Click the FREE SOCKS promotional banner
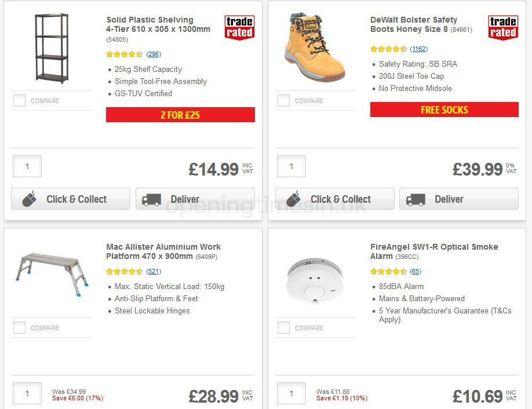Image resolution: width=532 pixels, height=409 pixels. coord(444,109)
